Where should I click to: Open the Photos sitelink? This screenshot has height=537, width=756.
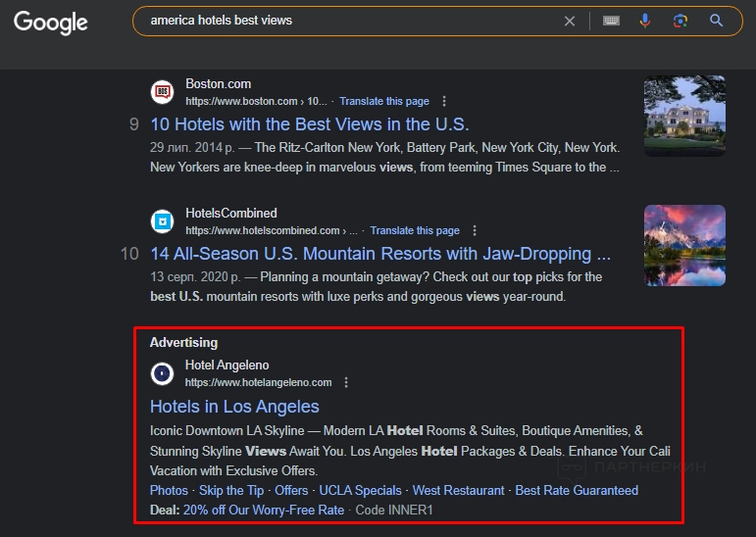coord(169,490)
